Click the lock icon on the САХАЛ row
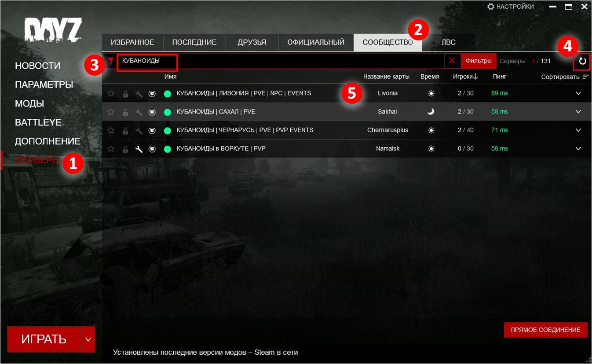The image size is (592, 364). tap(125, 112)
